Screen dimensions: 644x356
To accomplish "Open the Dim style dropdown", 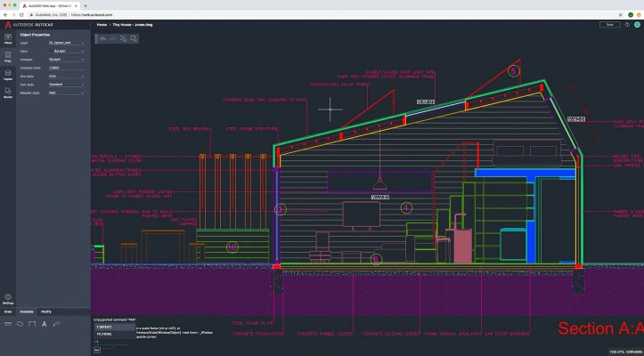I will point(66,76).
